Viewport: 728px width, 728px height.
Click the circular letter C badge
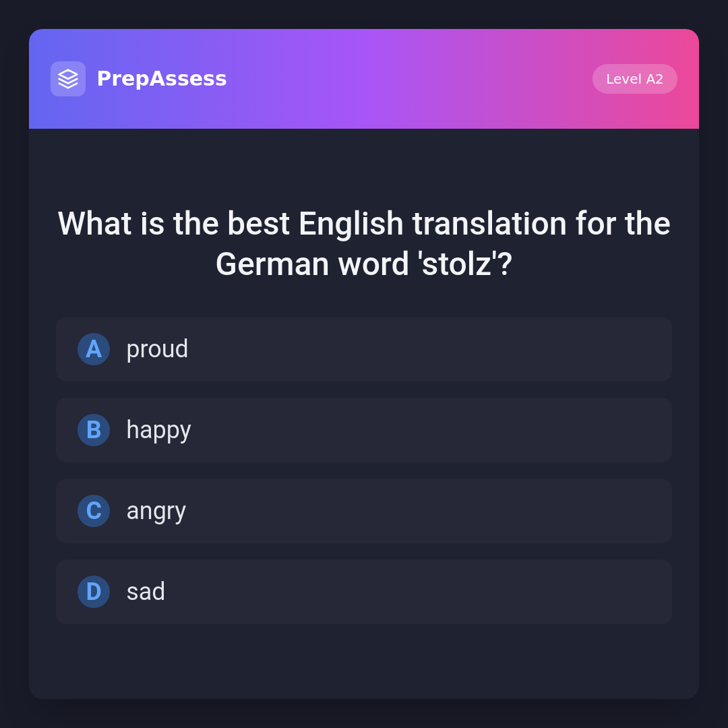pos(94,511)
